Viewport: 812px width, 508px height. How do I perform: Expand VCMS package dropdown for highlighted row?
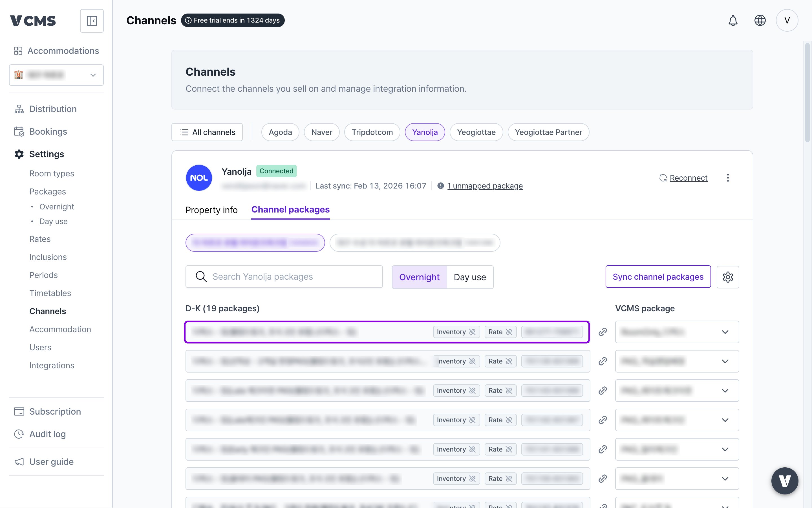pos(677,332)
